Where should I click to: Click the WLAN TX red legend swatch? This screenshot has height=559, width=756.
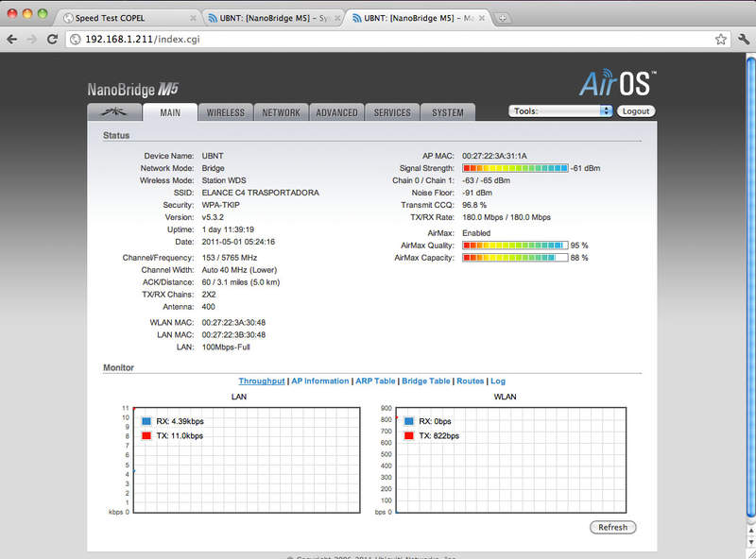click(x=409, y=435)
